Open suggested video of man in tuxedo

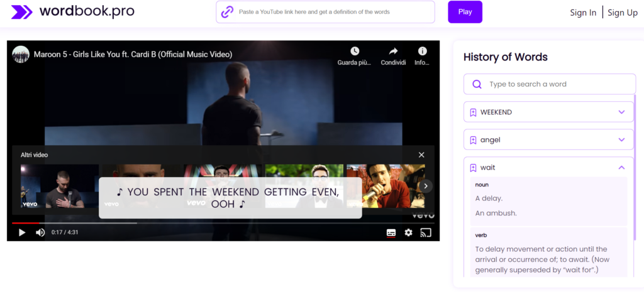click(x=304, y=187)
